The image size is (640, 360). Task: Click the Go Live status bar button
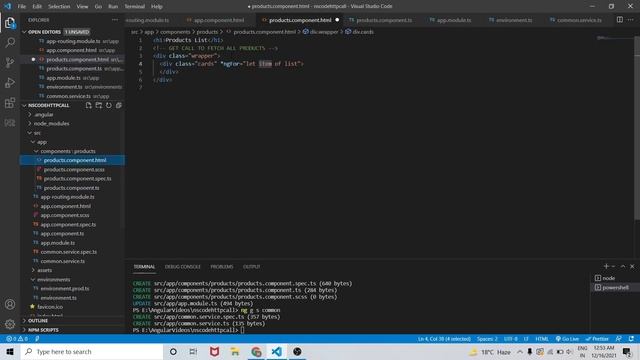[567, 339]
